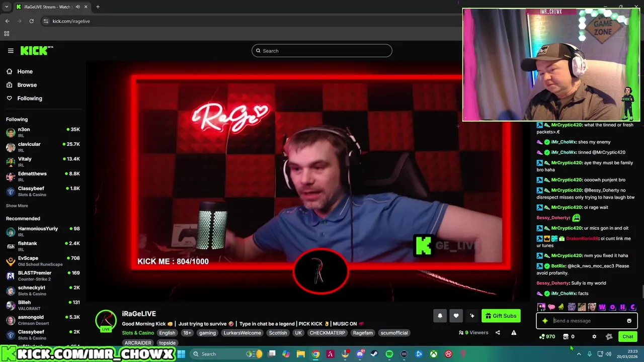Viewport: 644px width, 362px height.
Task: Open Xbox app from the taskbar
Action: coord(433,354)
